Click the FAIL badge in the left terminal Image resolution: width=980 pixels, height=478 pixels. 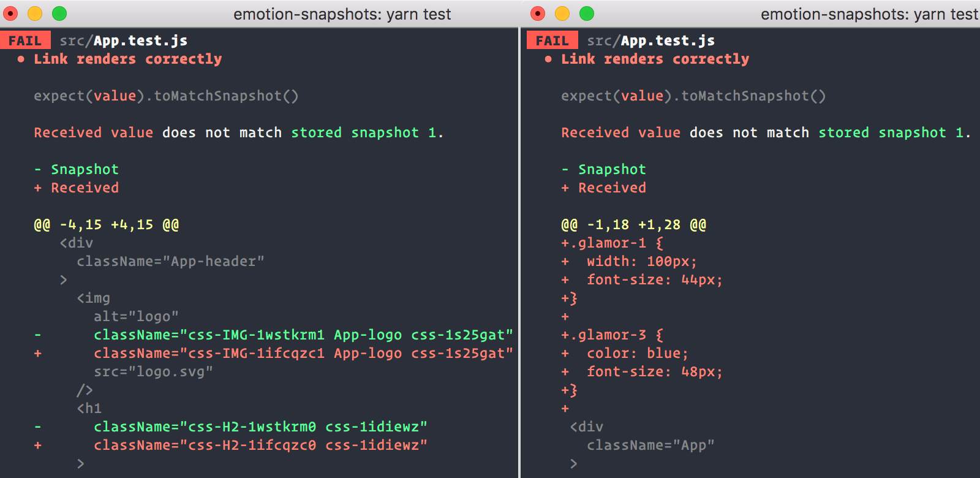click(25, 40)
